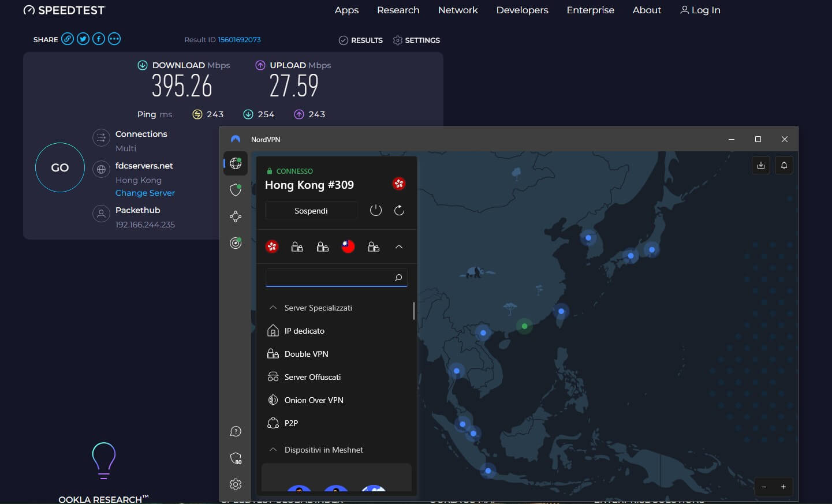Click the Sospendi button
The image size is (832, 504).
tap(311, 211)
